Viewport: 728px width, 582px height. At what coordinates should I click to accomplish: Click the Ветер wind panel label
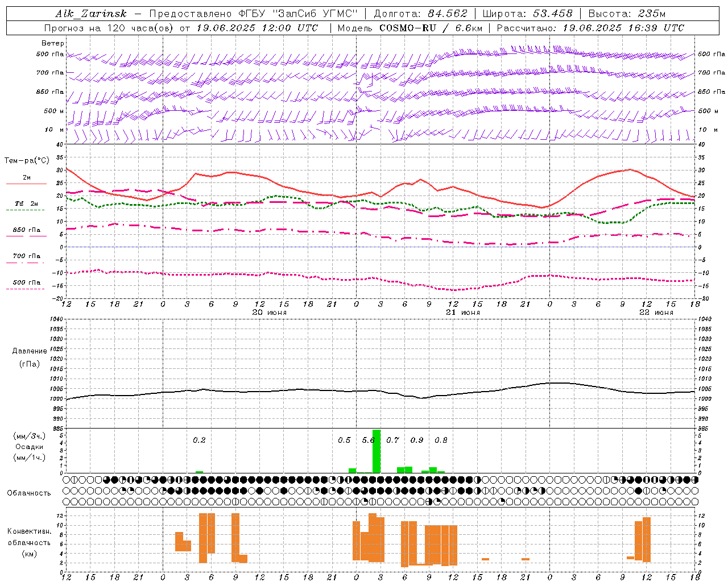53,43
